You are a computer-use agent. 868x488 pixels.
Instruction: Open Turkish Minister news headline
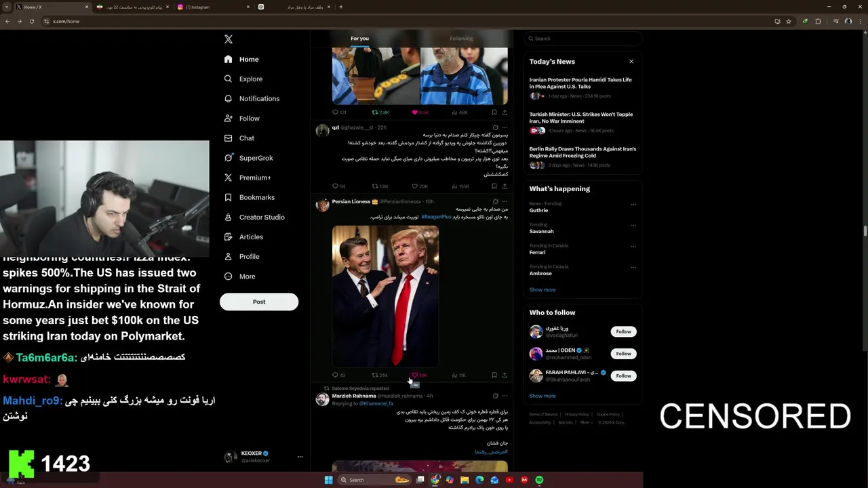point(581,118)
